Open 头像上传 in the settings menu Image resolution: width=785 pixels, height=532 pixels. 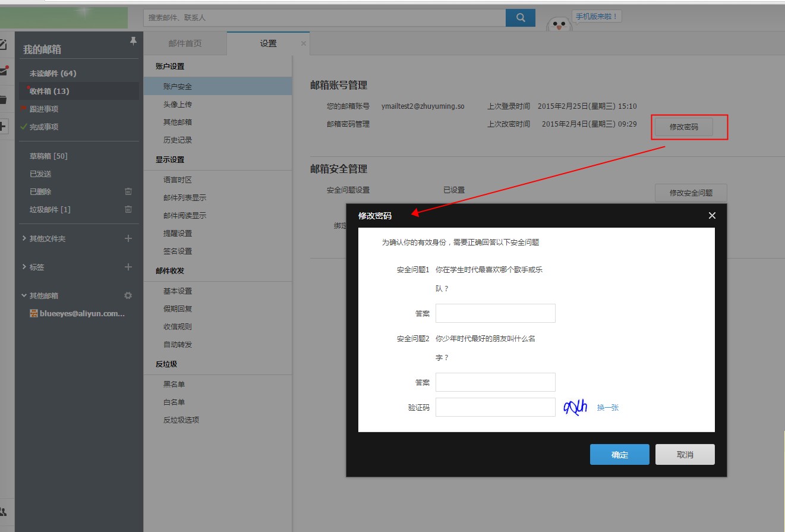pyautogui.click(x=178, y=104)
